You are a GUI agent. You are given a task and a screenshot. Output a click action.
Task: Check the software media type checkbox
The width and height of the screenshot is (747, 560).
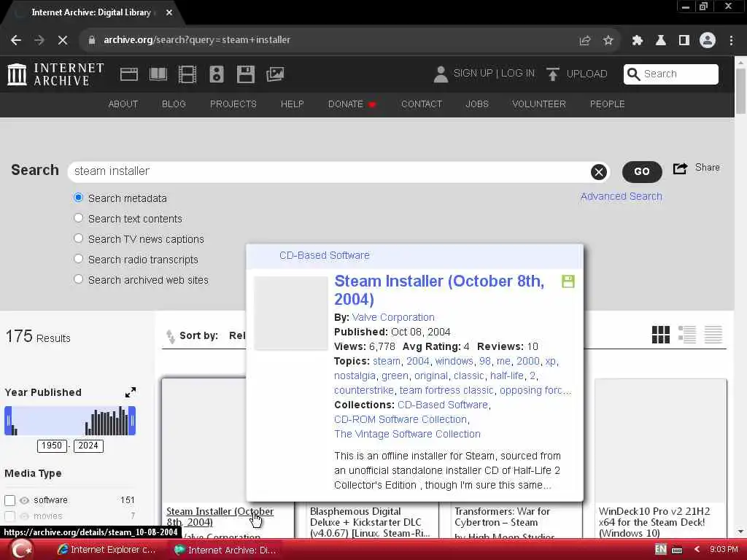coord(9,500)
